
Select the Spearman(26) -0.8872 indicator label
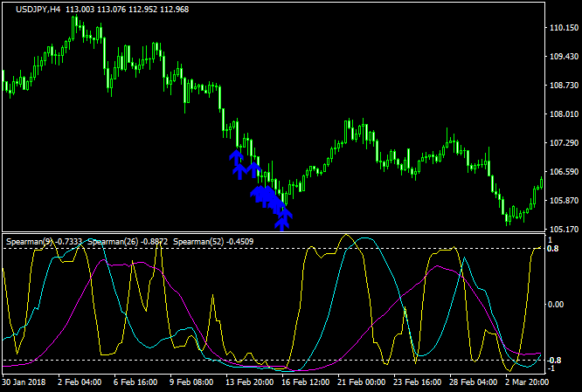(x=128, y=242)
